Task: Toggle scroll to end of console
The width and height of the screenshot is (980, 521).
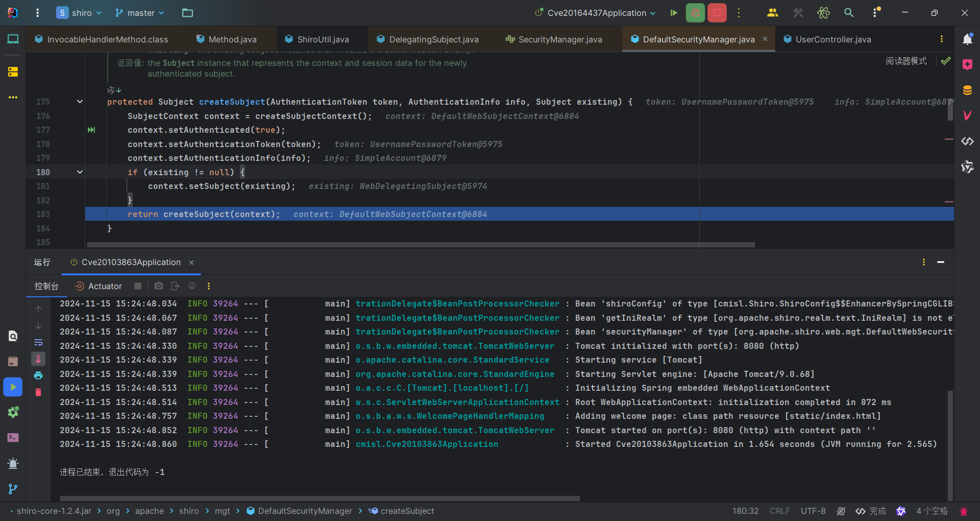Action: [38, 359]
